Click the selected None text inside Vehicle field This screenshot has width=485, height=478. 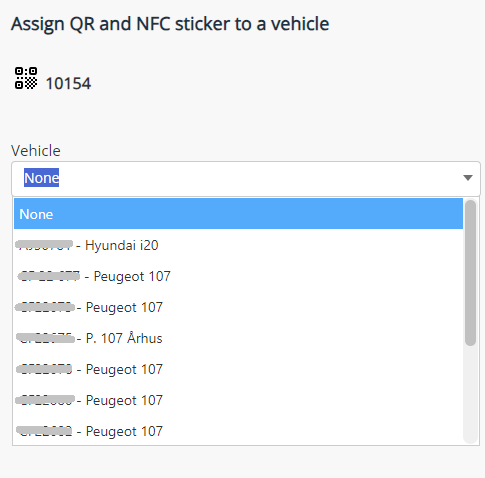point(41,178)
